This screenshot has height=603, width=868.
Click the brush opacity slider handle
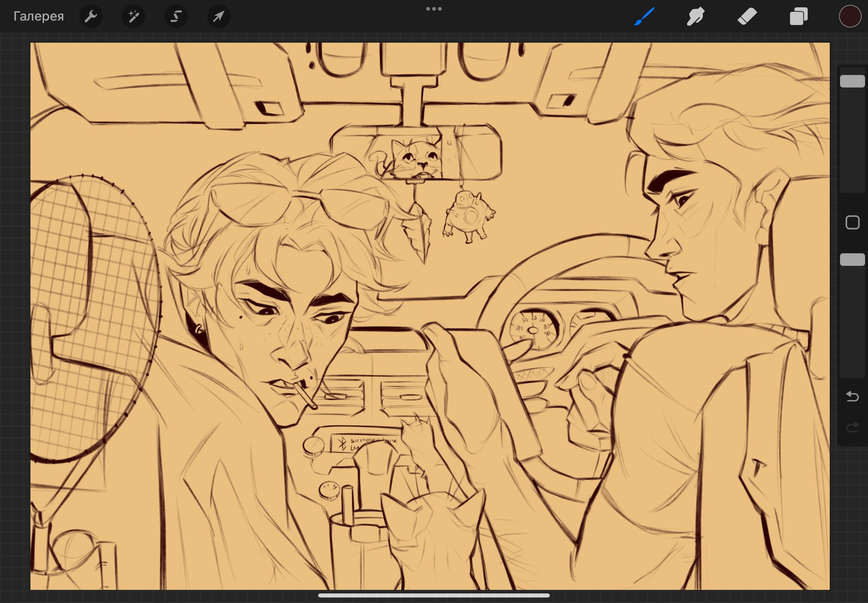pos(852,260)
